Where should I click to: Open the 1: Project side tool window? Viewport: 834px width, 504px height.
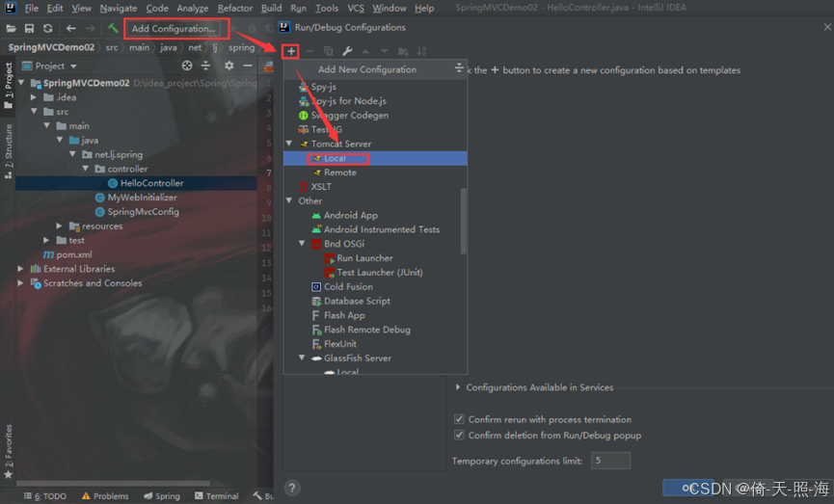(8, 85)
